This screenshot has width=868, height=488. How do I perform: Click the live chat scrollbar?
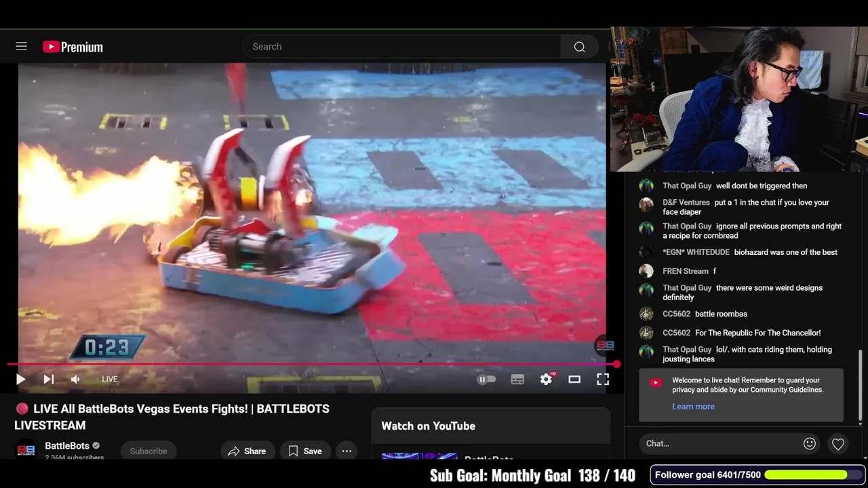[861, 386]
